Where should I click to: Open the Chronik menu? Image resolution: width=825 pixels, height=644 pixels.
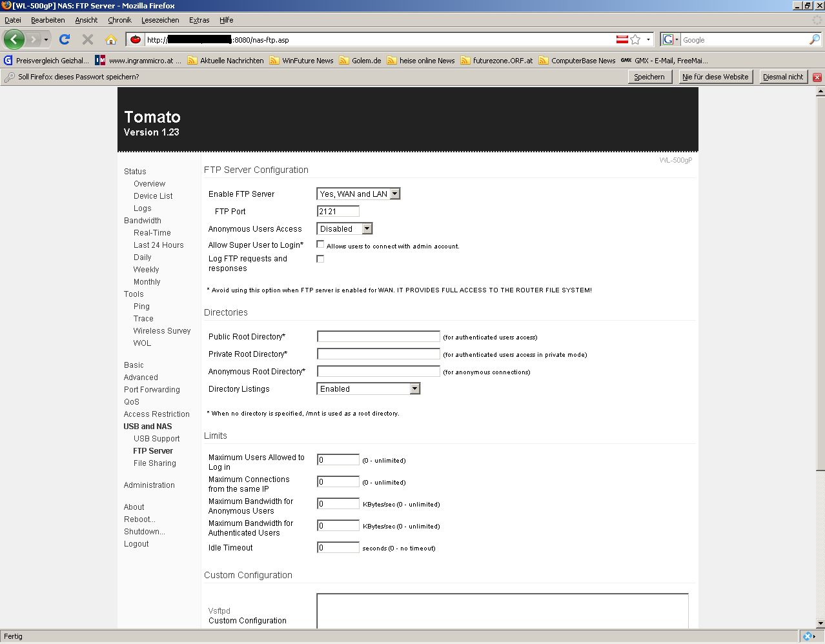pos(119,20)
